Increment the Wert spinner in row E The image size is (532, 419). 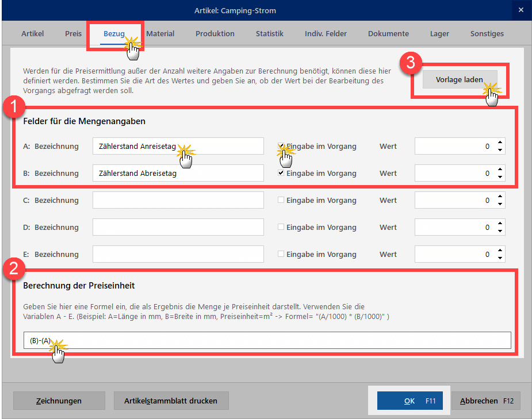(x=500, y=251)
